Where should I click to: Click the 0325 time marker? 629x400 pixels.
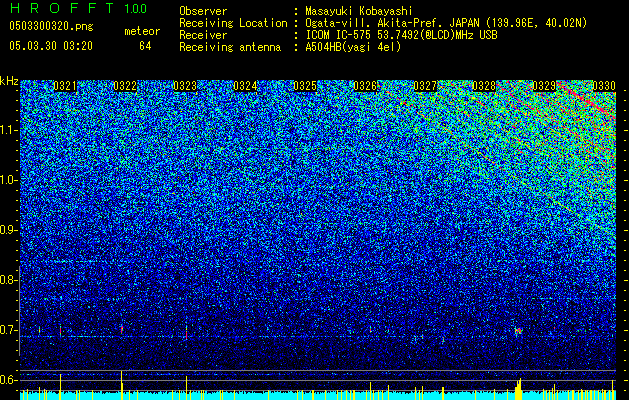click(305, 86)
